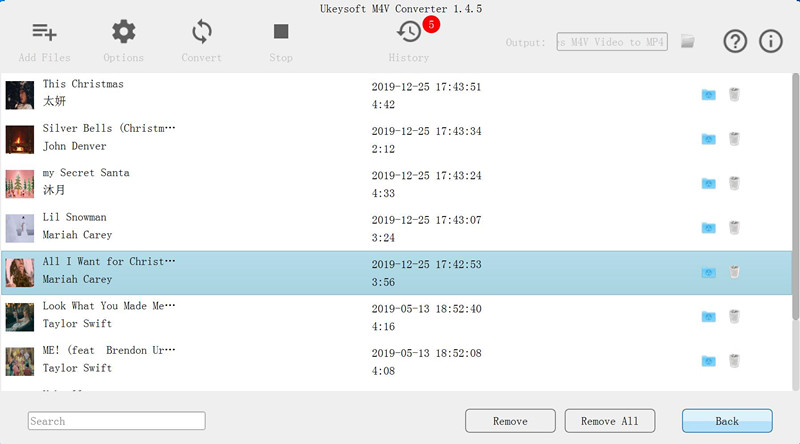Click the 3:56 duration value
800x444 pixels.
[x=383, y=282]
